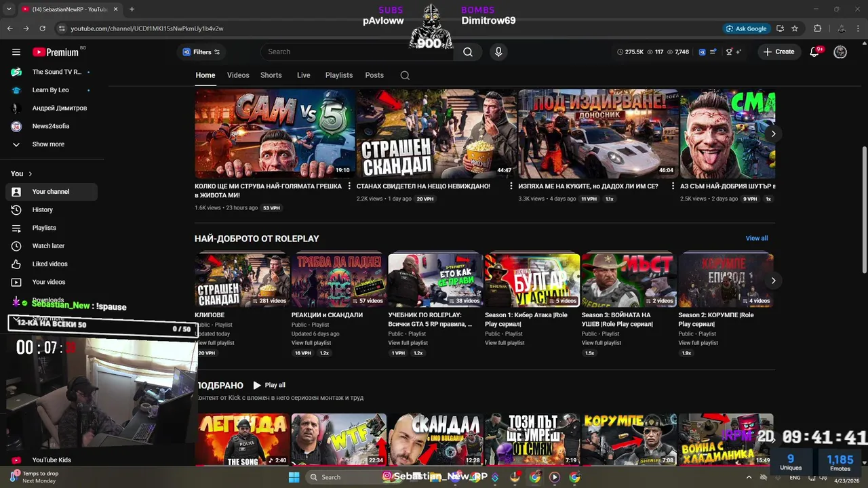View full playlist under Season 1: Кибер Атака
Image resolution: width=868 pixels, height=488 pixels.
505,343
